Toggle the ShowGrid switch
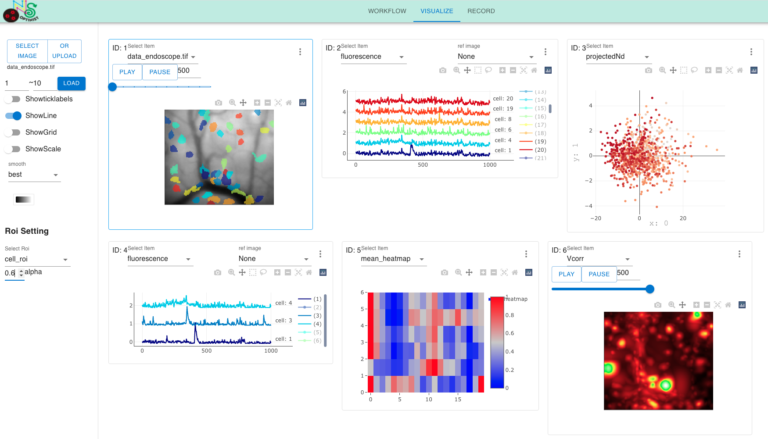 point(13,132)
